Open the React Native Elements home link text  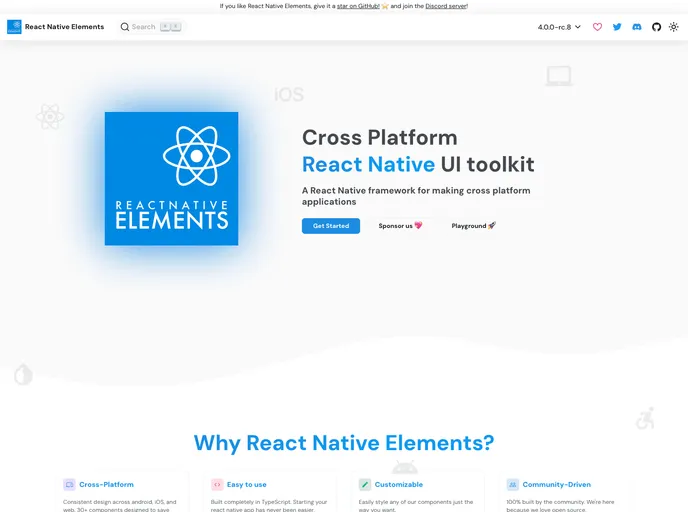[x=64, y=27]
